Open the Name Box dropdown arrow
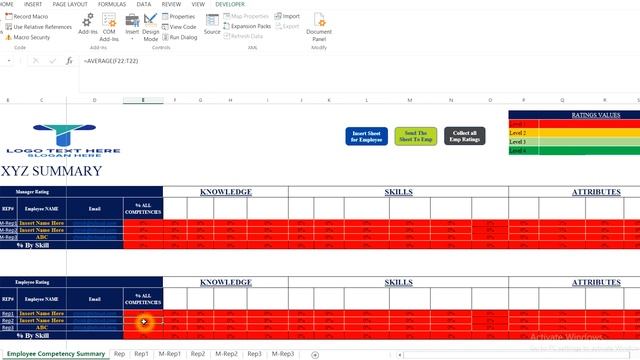The image size is (640, 360). [9, 61]
